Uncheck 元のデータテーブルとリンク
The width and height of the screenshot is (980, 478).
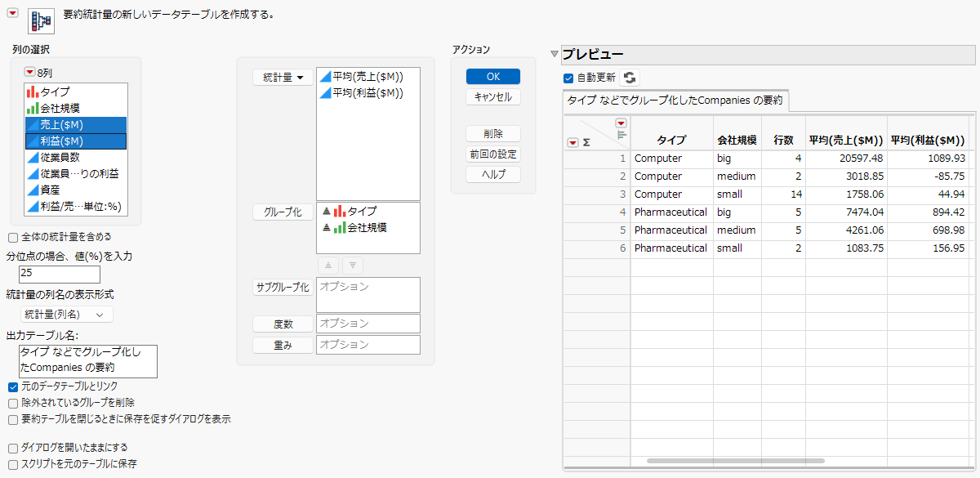pos(13,386)
